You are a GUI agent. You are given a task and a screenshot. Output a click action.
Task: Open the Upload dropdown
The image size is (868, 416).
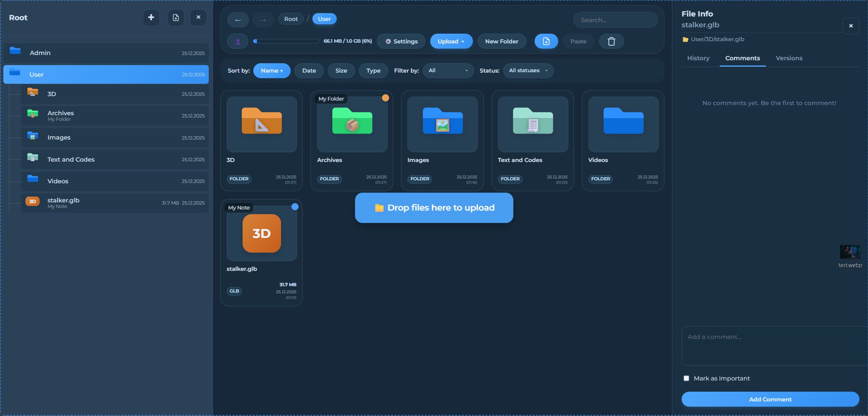[x=451, y=41]
